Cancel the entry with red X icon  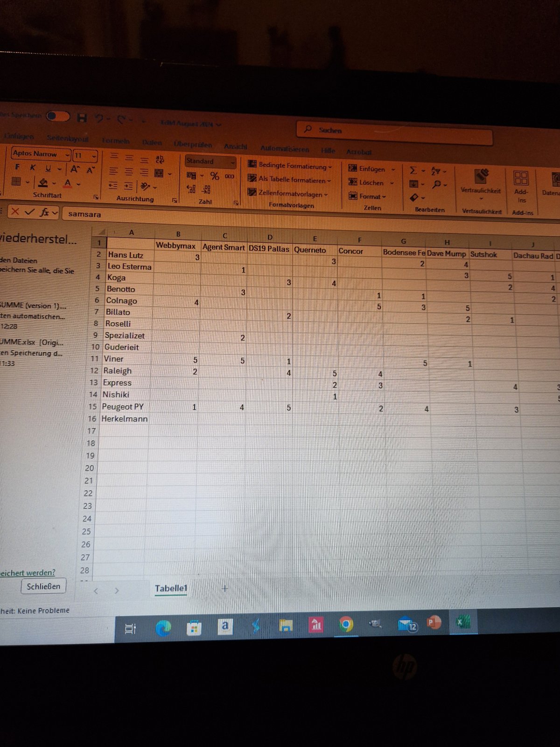pyautogui.click(x=15, y=211)
